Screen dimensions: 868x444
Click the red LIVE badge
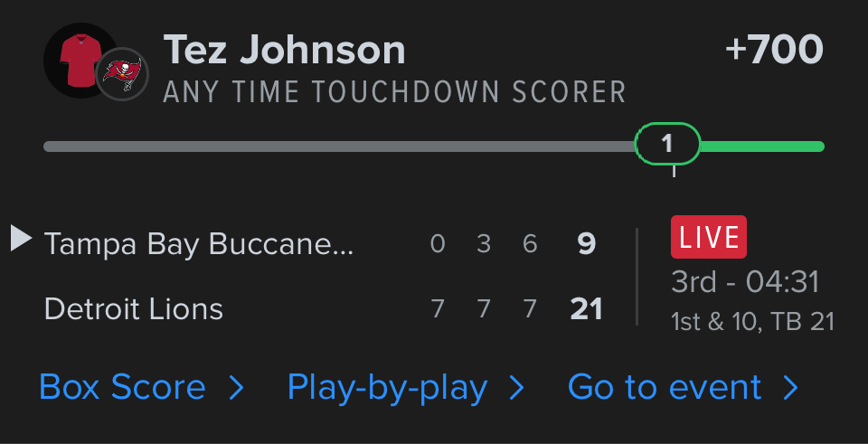(709, 238)
